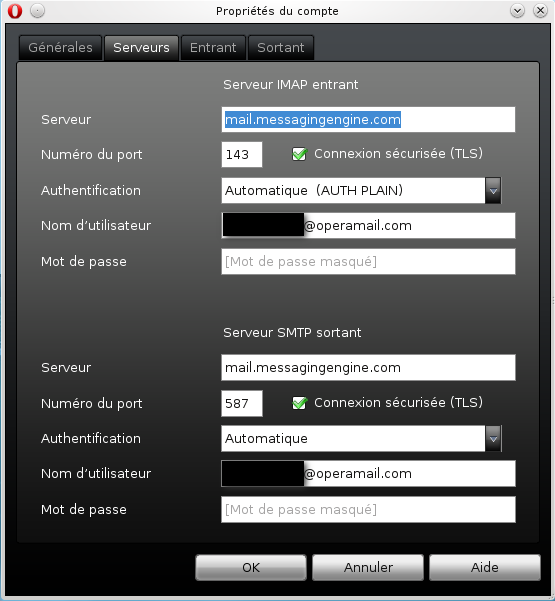Click the title bar rollup chevron button

pos(517,10)
